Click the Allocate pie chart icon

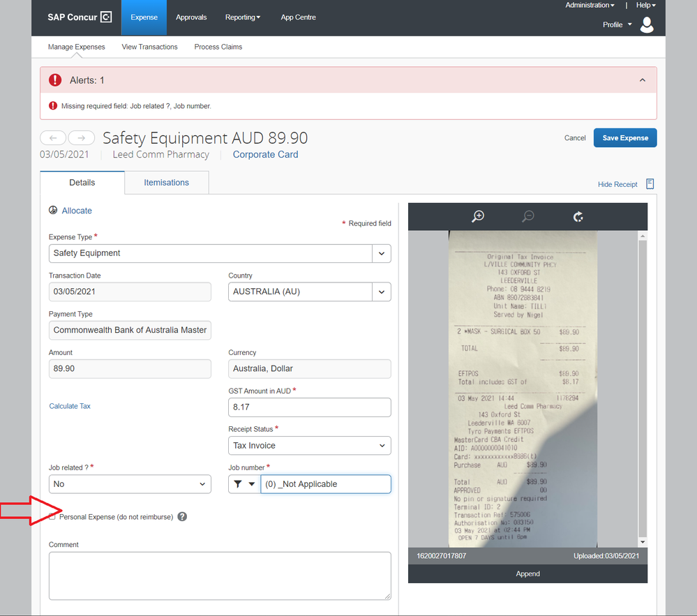(x=53, y=210)
